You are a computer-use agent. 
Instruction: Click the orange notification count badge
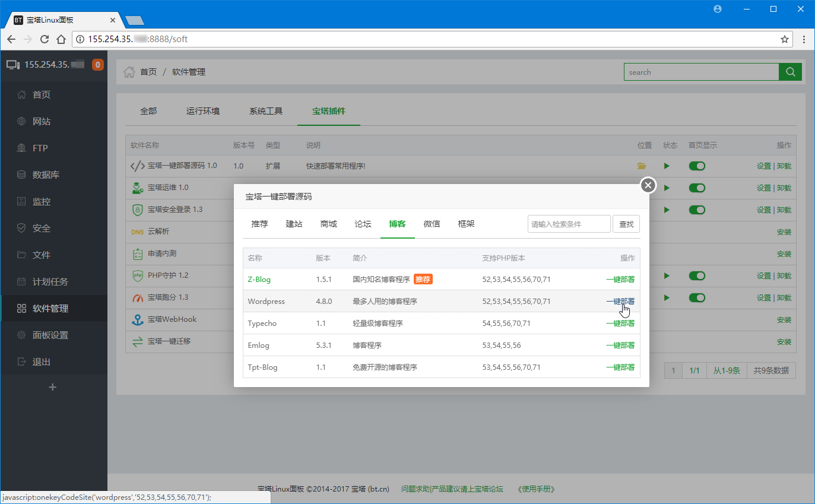98,65
